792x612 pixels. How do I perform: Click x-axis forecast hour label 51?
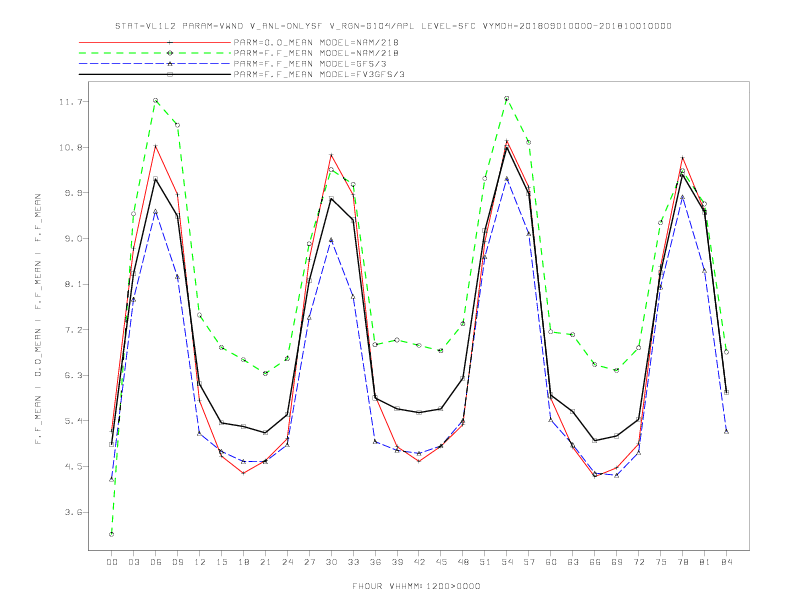click(485, 562)
